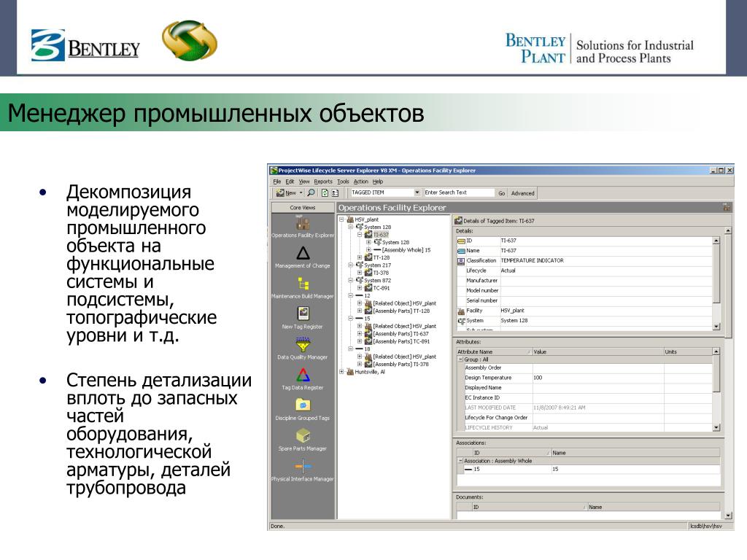Open the Action menu
The image size is (747, 560).
click(x=360, y=182)
